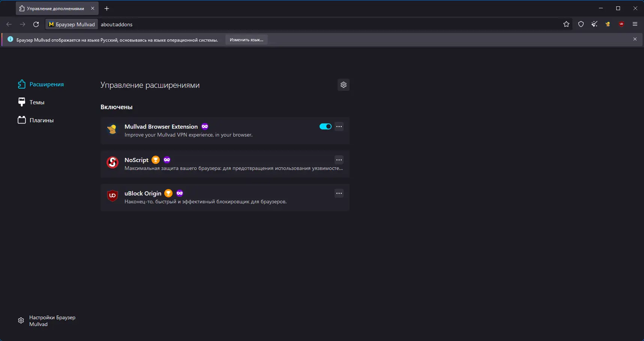Go forward to the next page

23,24
